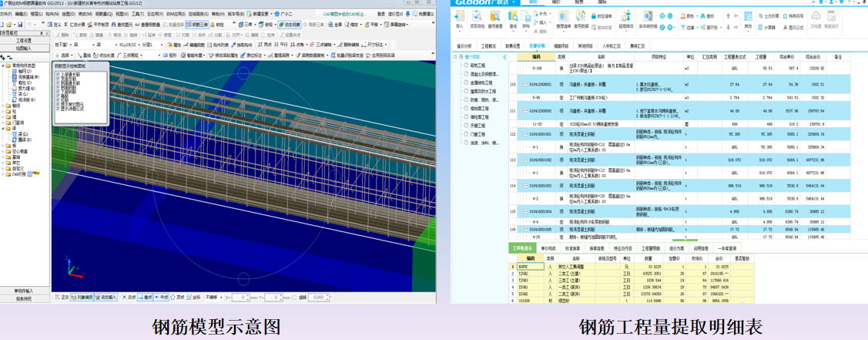
Task: Click the 工程设置 navigation button
Action: pos(24,40)
